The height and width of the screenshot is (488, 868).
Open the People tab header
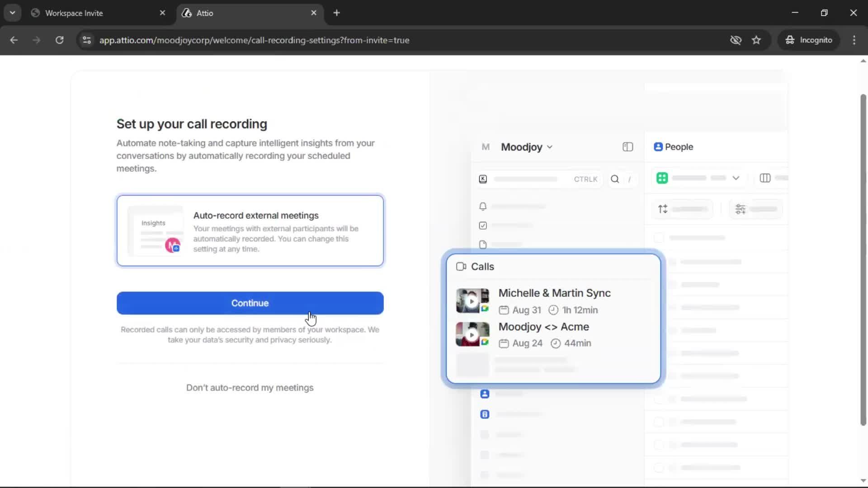point(674,147)
